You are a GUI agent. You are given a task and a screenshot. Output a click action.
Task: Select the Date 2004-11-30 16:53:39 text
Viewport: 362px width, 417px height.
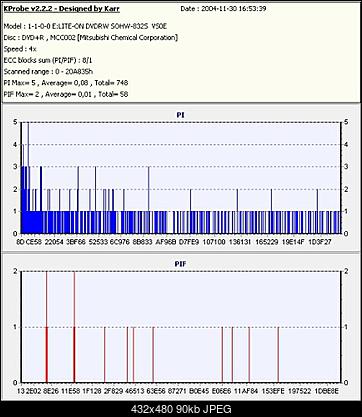coord(223,9)
